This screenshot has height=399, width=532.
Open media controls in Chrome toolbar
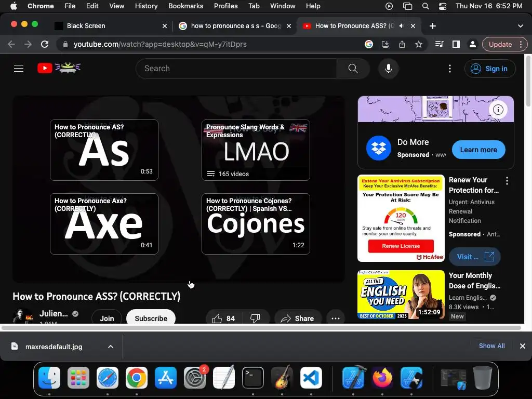[x=440, y=44]
